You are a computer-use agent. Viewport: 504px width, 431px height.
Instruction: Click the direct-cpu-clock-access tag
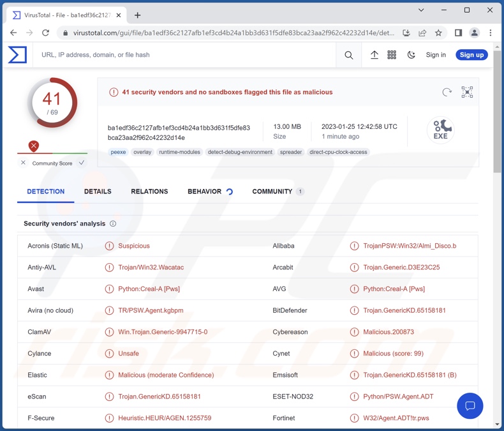(338, 152)
